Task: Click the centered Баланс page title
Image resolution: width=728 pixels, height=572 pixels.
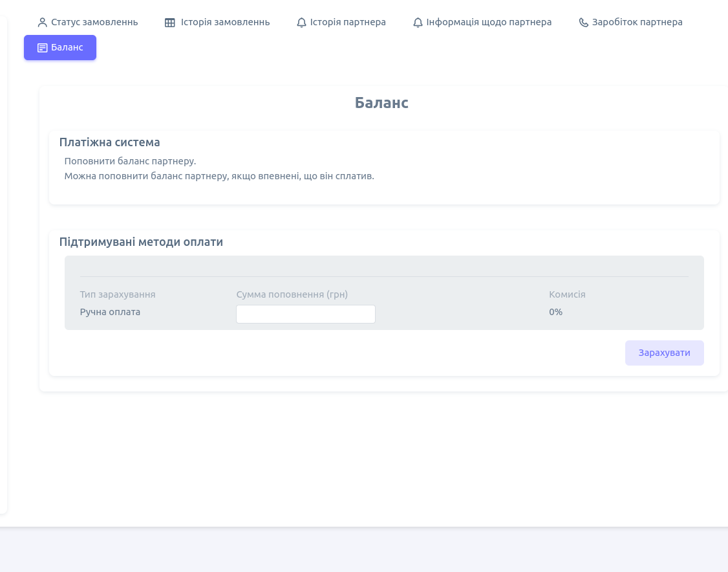Action: (381, 103)
